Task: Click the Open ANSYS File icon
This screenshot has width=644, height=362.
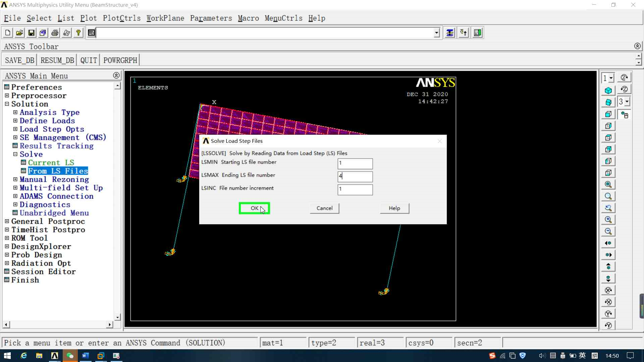Action: coord(19,33)
